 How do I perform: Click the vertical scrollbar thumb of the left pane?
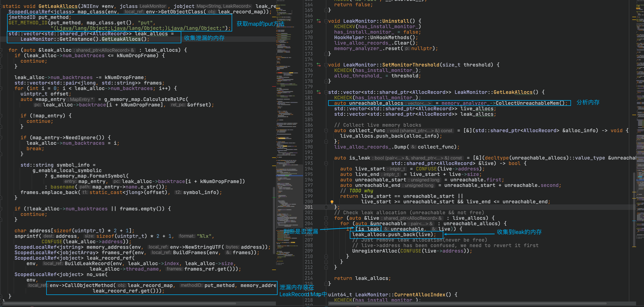[274, 220]
